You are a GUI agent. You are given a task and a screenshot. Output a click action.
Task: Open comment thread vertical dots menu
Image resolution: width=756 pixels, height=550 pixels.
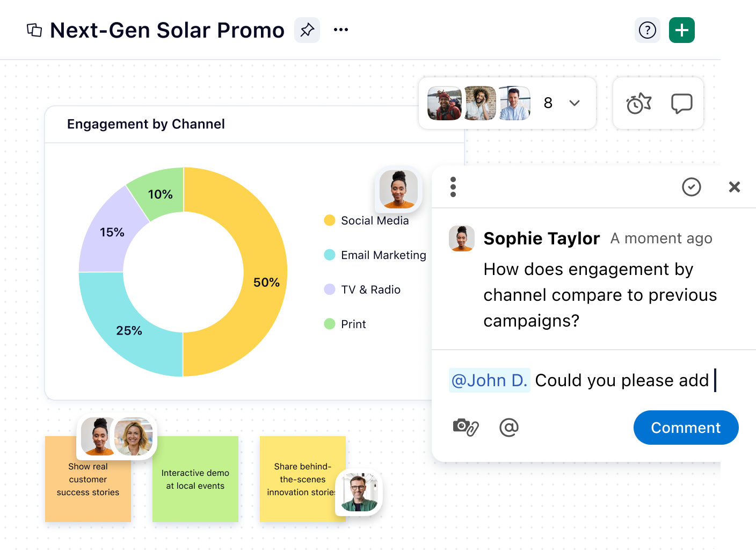(x=453, y=187)
